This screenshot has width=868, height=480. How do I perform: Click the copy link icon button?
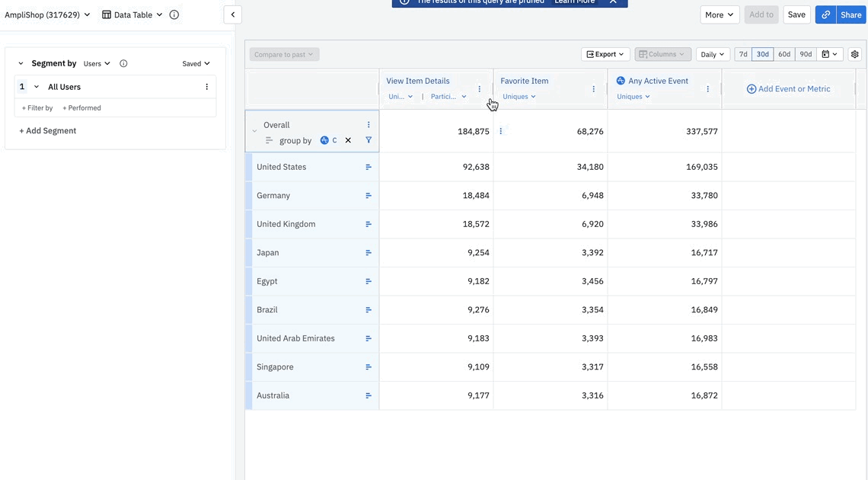(825, 14)
